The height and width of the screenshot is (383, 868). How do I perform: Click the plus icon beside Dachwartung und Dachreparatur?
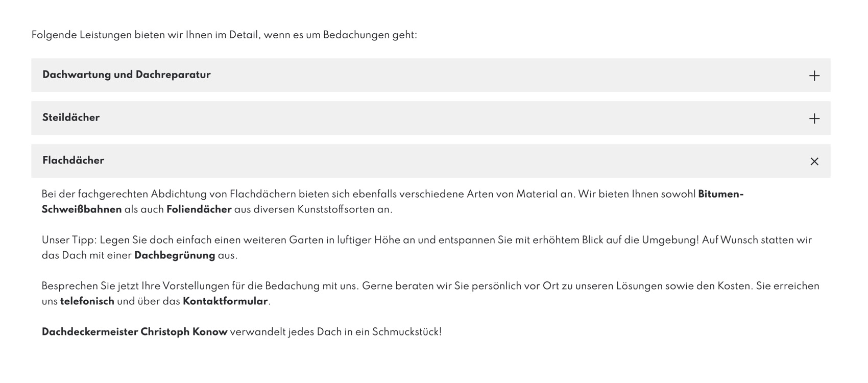(x=814, y=76)
